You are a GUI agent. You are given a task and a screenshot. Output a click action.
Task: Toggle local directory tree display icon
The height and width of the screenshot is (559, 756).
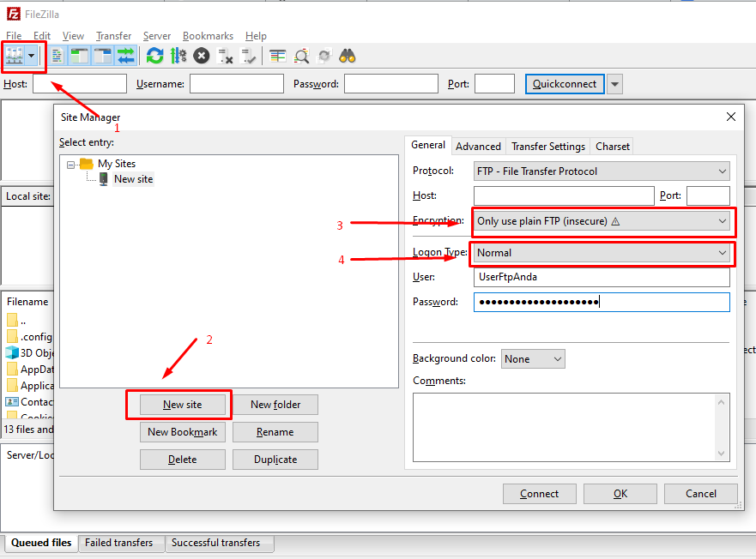click(80, 56)
